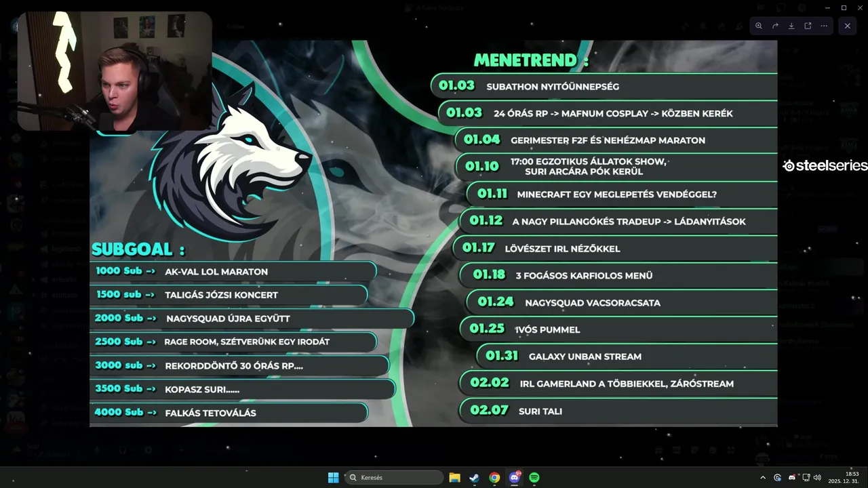The image size is (868, 488).
Task: Download the image with the download icon
Action: (791, 26)
